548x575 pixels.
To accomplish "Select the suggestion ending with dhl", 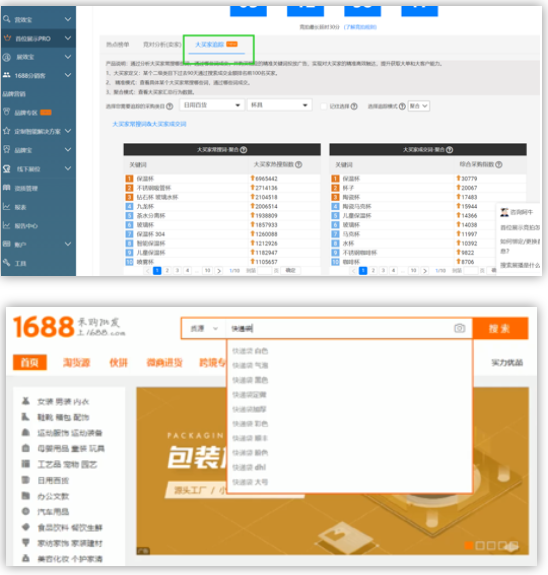I will click(x=249, y=467).
